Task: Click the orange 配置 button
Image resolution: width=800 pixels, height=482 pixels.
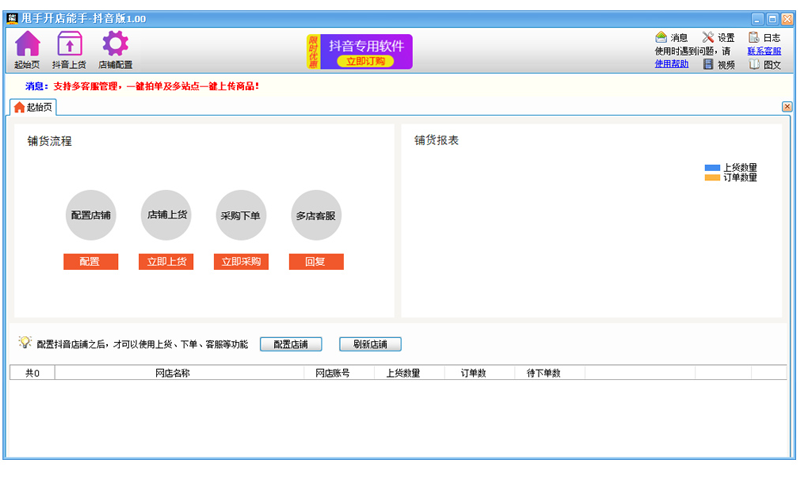Action: [91, 262]
